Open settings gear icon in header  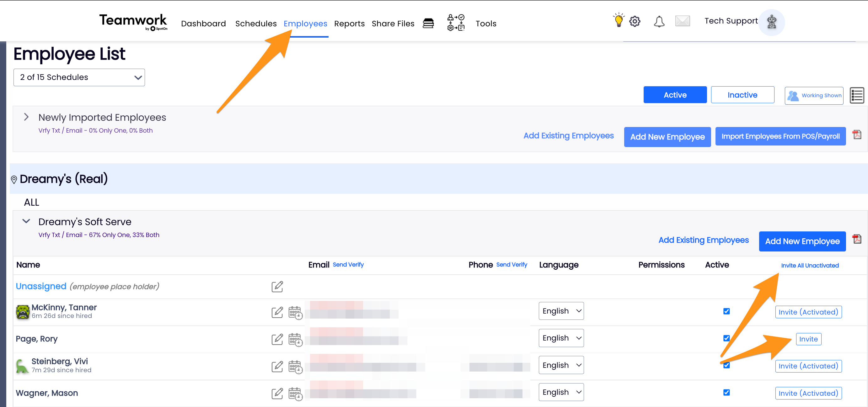635,22
